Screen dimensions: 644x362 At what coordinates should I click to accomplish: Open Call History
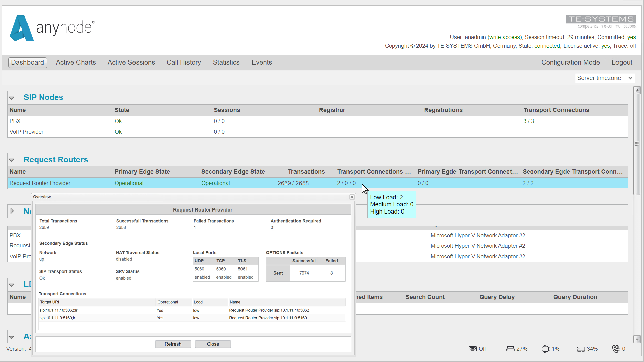pos(184,63)
